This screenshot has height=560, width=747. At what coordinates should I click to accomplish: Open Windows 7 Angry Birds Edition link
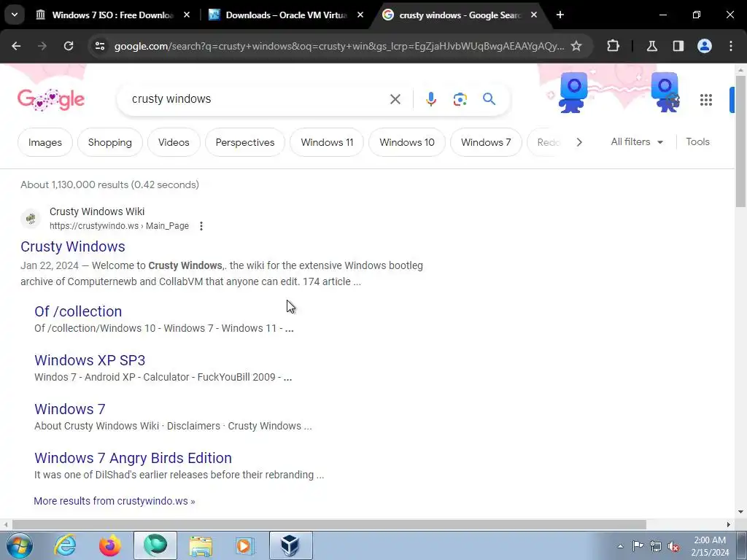133,458
